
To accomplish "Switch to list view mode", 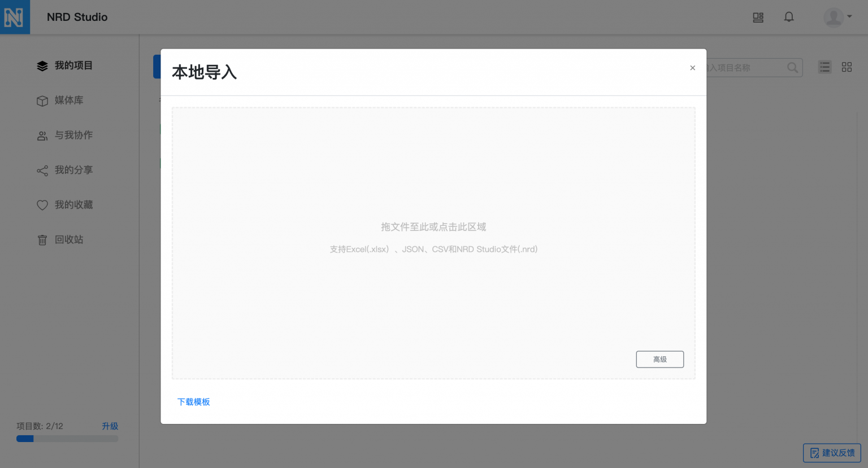I will [824, 67].
